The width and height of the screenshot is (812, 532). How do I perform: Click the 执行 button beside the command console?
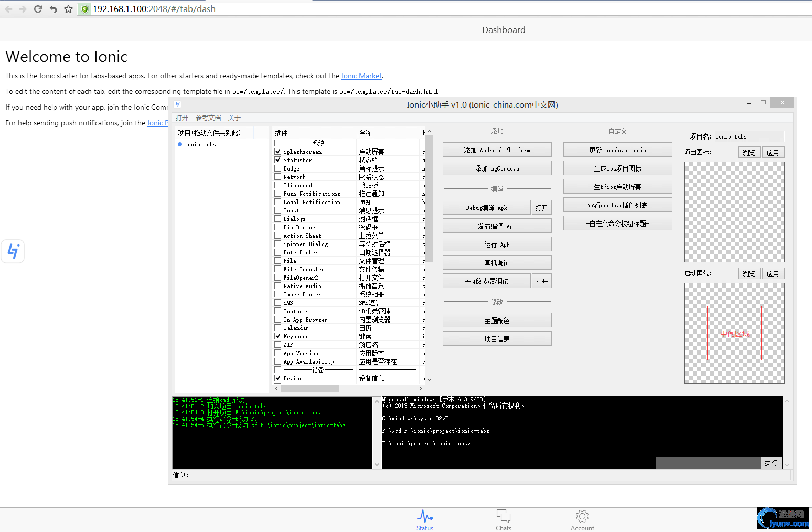[771, 463]
